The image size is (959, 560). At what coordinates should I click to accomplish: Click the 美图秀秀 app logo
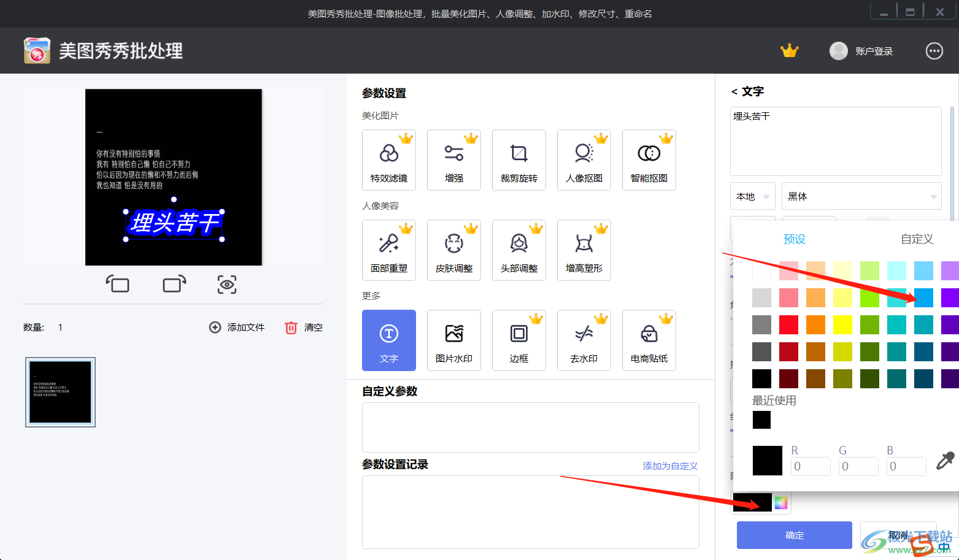(37, 50)
